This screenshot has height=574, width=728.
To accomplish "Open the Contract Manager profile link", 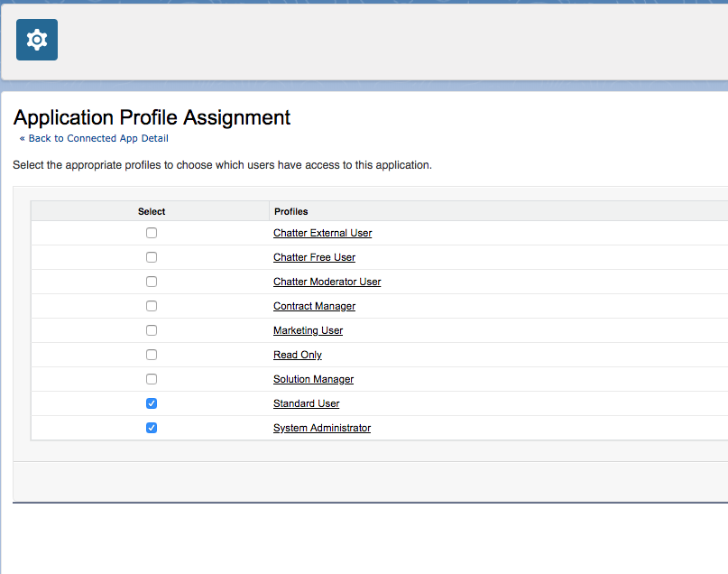I will 314,306.
